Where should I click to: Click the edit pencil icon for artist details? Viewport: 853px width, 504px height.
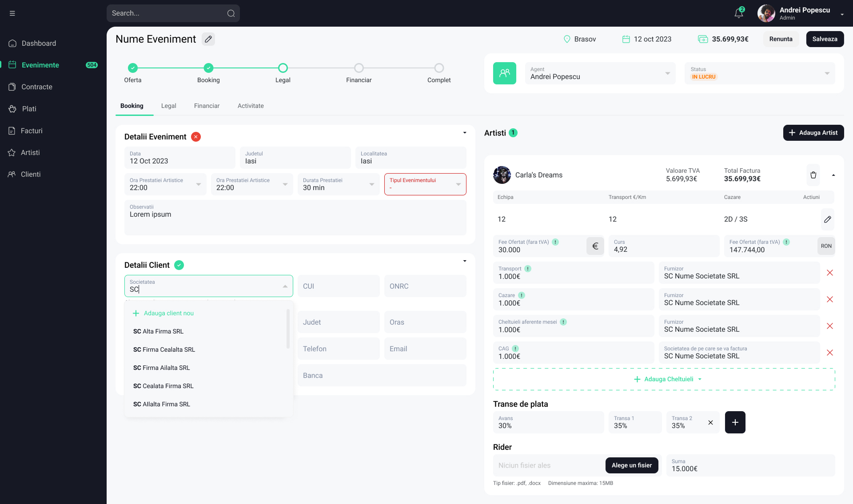828,219
